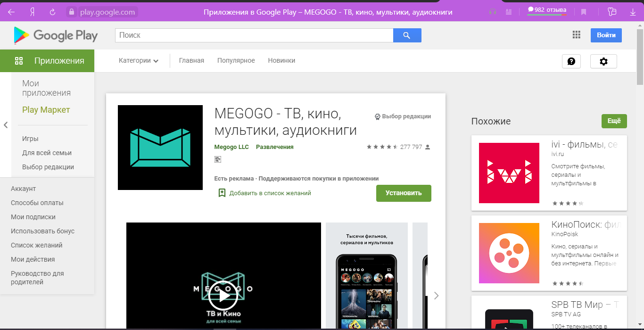The width and height of the screenshot is (644, 330).
Task: Open Игры in the sidebar
Action: (30, 139)
